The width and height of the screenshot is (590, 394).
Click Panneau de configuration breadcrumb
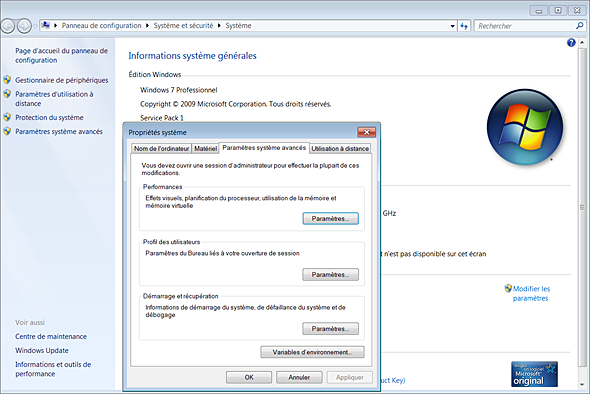pos(102,26)
